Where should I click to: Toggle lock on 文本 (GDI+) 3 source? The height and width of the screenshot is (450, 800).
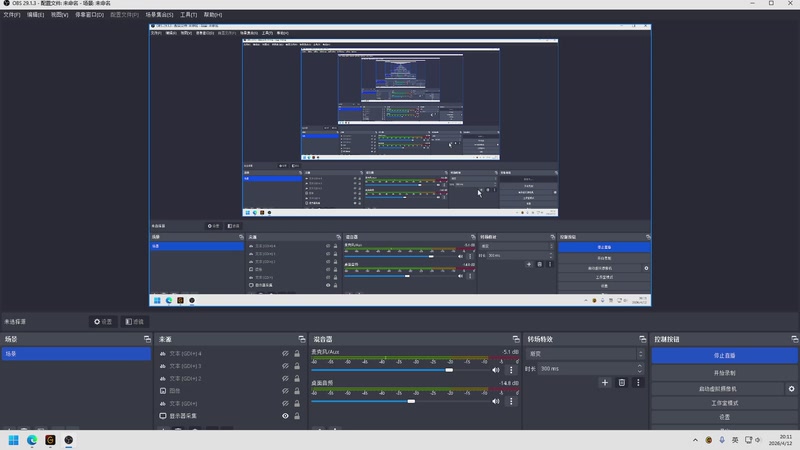pos(297,366)
